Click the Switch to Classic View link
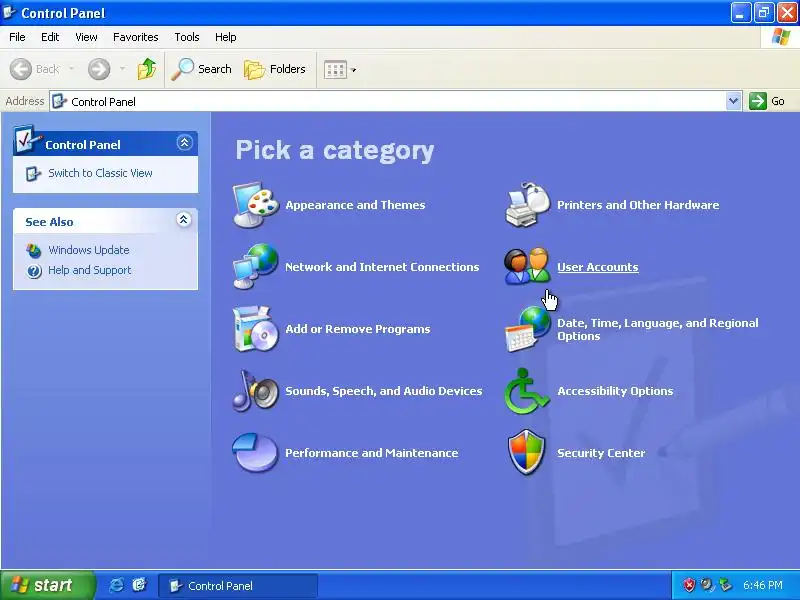800x600 pixels. 100,173
